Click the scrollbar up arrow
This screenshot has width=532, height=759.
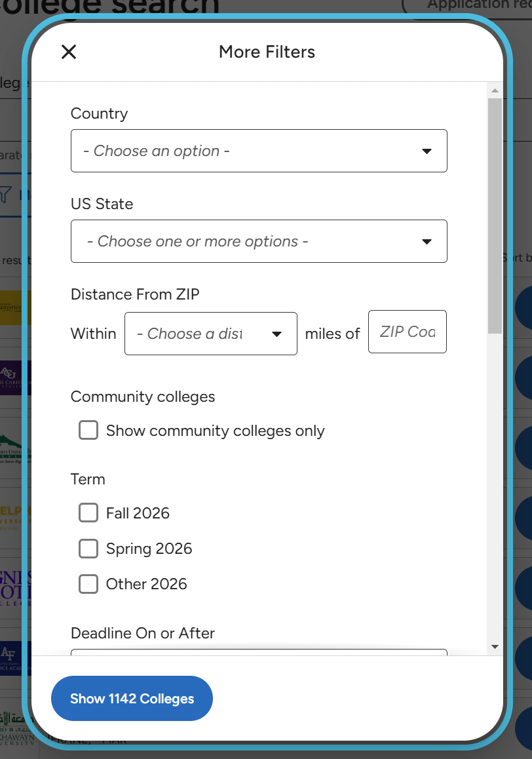(x=495, y=90)
